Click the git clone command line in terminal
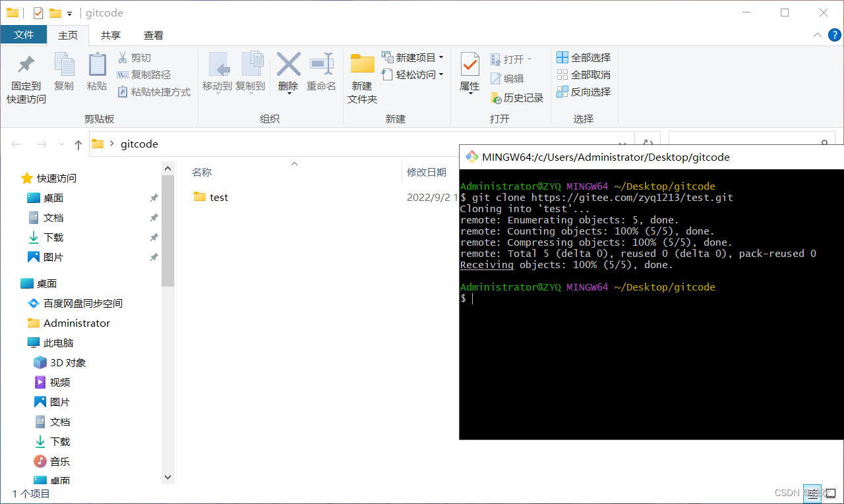This screenshot has width=844, height=504. pos(597,198)
